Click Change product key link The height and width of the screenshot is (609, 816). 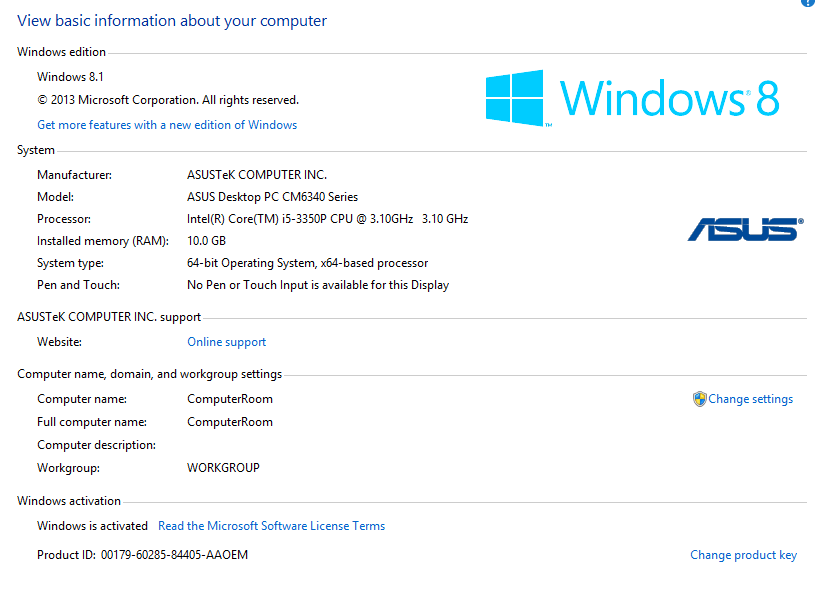(x=744, y=555)
